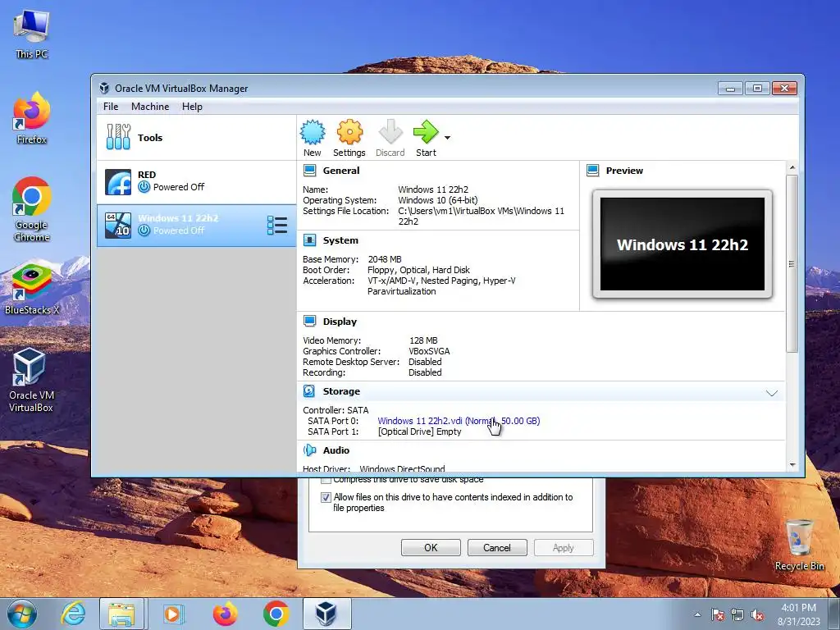Image resolution: width=840 pixels, height=630 pixels.
Task: Click the Windows Start orb
Action: point(22,614)
